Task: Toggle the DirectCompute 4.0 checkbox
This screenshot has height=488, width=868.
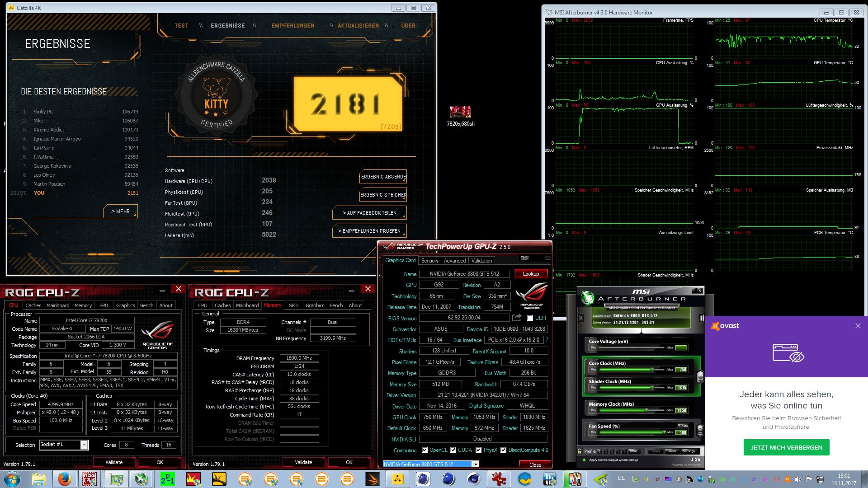Action: click(x=503, y=450)
